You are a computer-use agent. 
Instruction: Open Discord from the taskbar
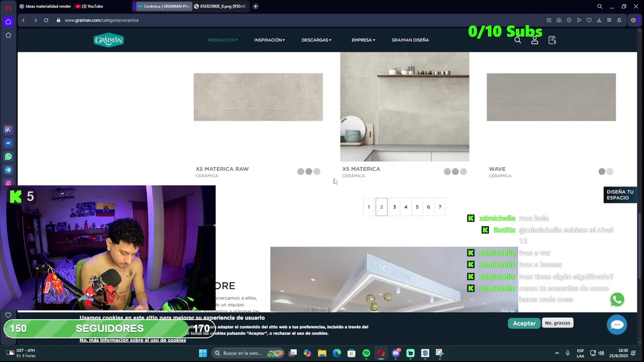point(396,353)
